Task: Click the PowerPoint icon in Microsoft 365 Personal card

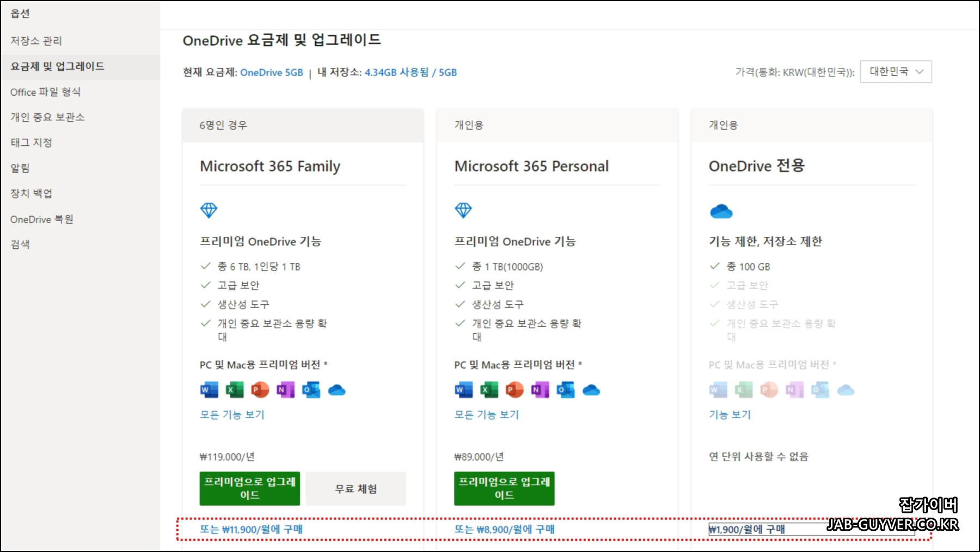Action: click(515, 390)
